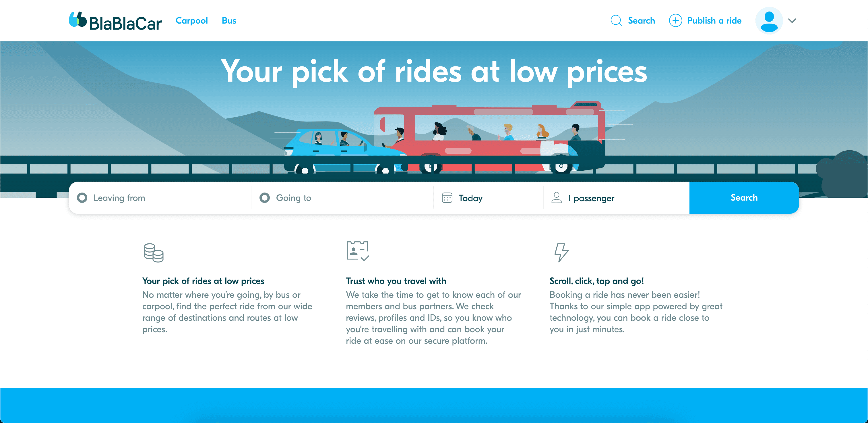Screen dimensions: 868x423
Task: Click the magnifying glass search icon
Action: coord(616,21)
